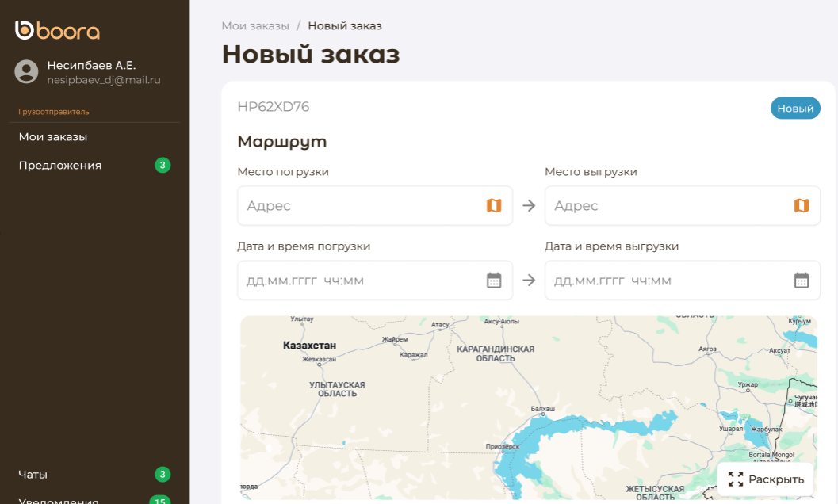
Task: Open calendar for unloading date
Action: tap(802, 281)
